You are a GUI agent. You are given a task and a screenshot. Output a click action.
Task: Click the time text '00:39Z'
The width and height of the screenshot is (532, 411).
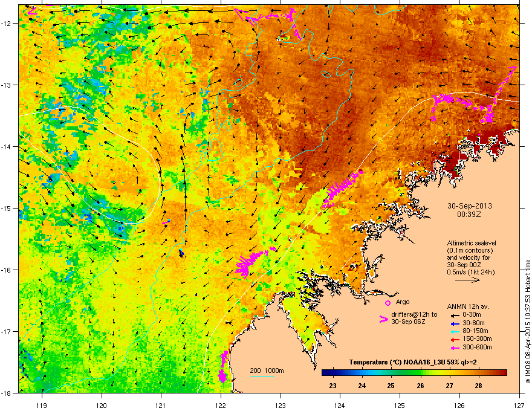[x=469, y=215]
